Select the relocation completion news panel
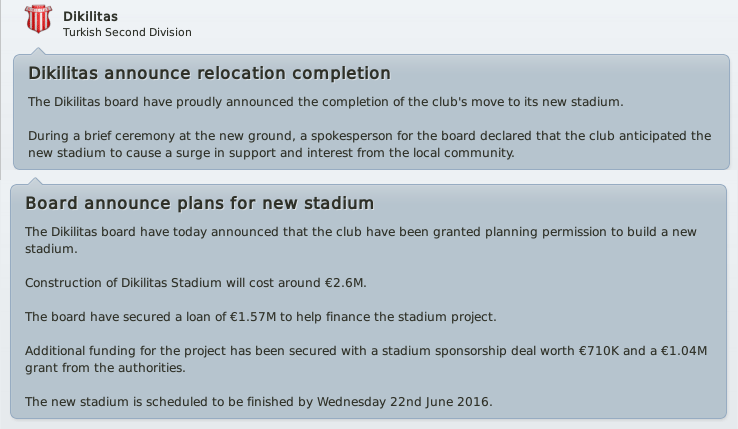 point(371,112)
